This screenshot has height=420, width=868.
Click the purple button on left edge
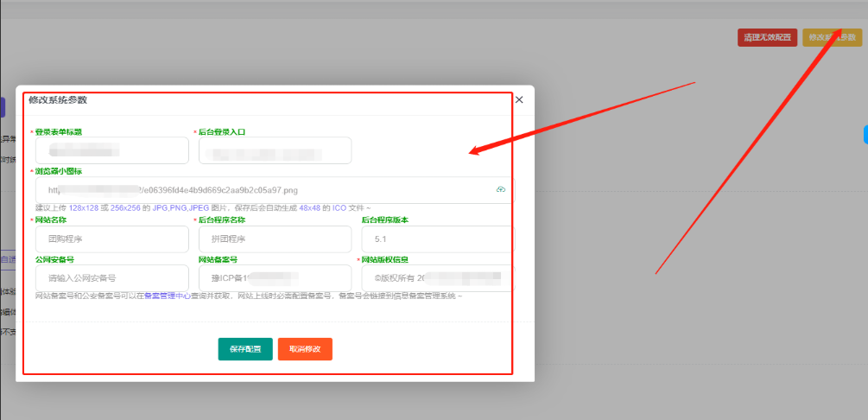pos(3,107)
